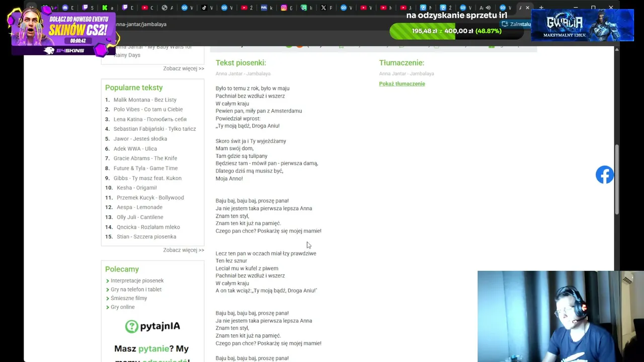This screenshot has height=362, width=644.
Task: Open Gibbs - Ty masz feat. Kukon
Action: click(x=147, y=178)
